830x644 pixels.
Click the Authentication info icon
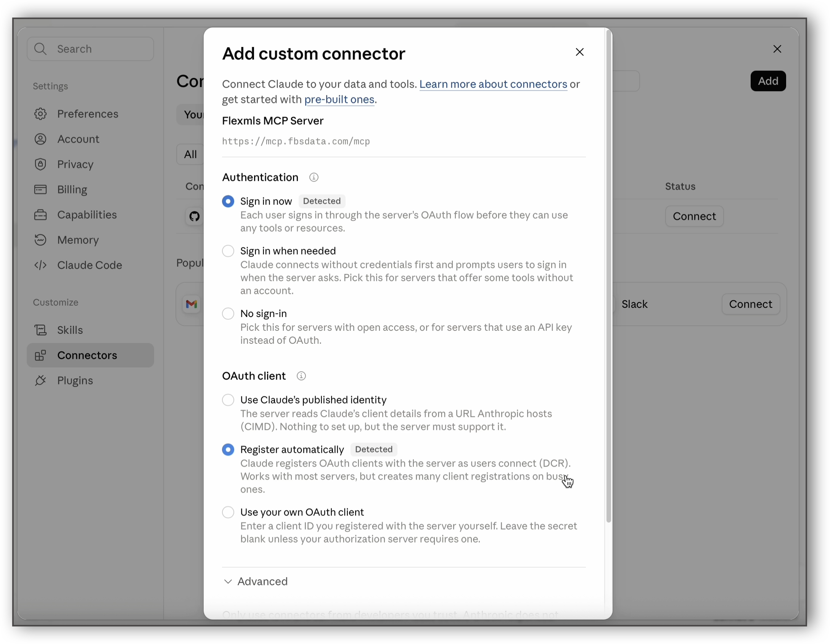[x=314, y=177]
